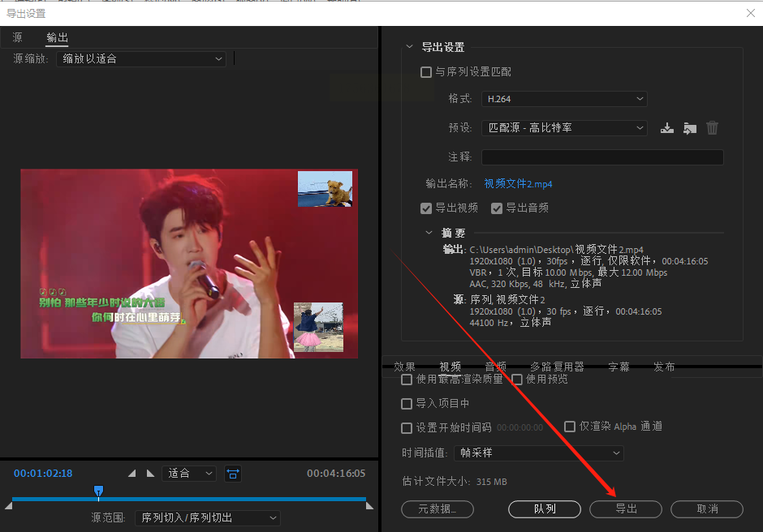763x532 pixels.
Task: Click output name 视频文件2.mp4 link
Action: tap(518, 184)
